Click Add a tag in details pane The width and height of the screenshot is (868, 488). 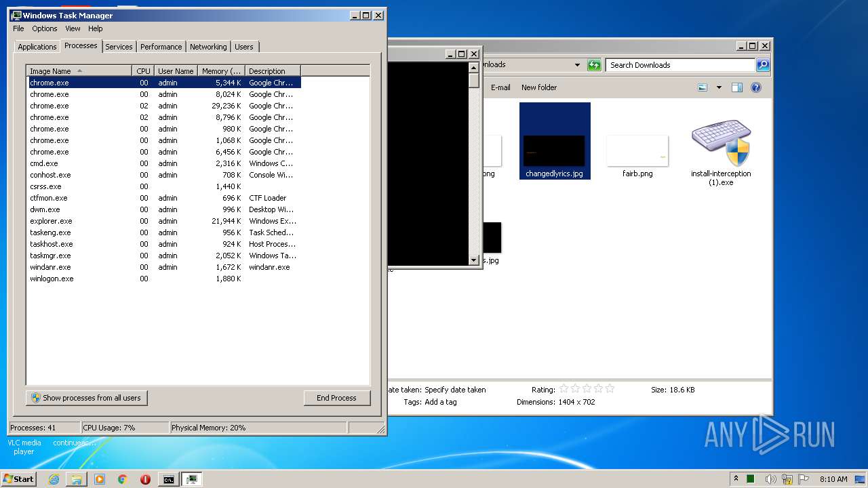441,402
